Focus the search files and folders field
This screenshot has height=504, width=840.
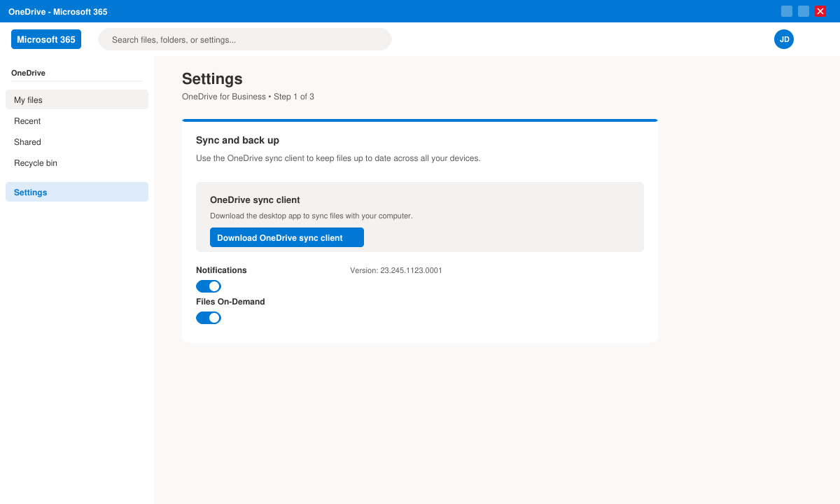[x=245, y=39]
